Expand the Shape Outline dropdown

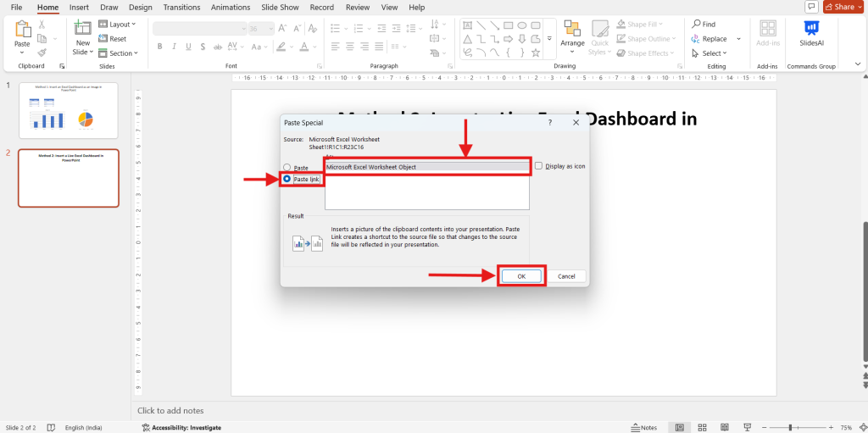click(674, 39)
